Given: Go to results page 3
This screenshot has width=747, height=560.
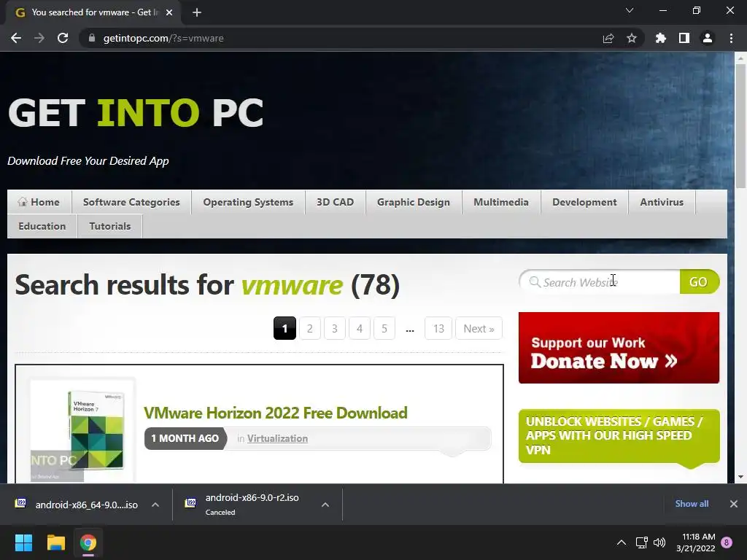Looking at the screenshot, I should (x=334, y=329).
